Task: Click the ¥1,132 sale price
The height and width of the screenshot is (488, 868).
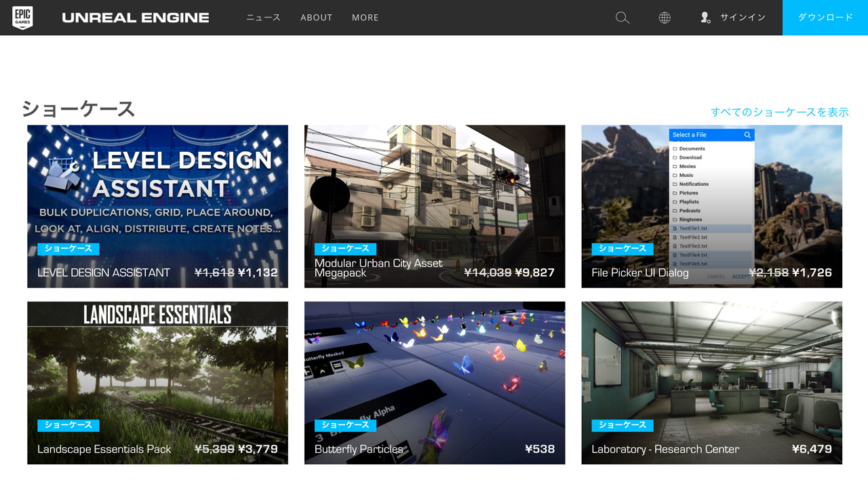Action: [258, 272]
